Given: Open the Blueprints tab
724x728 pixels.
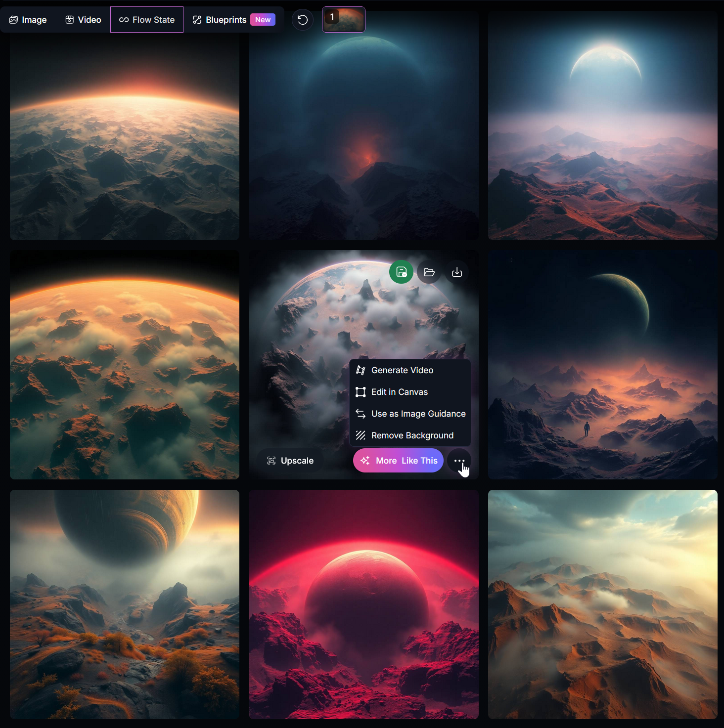Looking at the screenshot, I should (x=233, y=20).
